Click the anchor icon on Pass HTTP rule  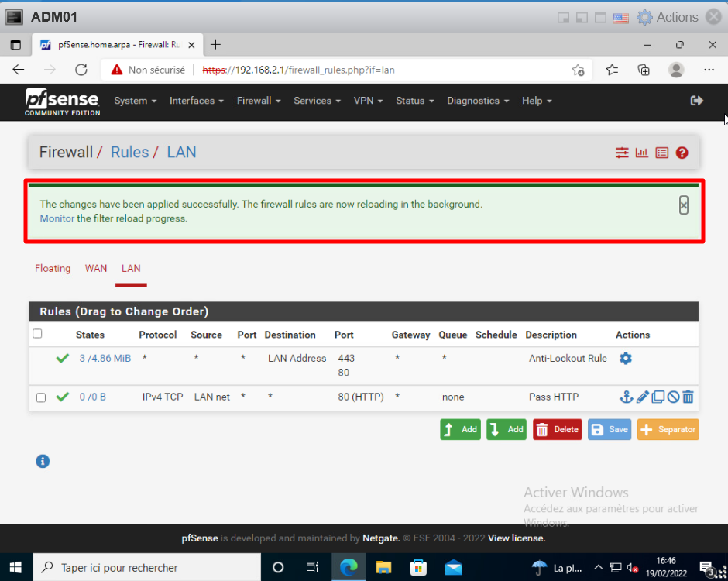627,397
